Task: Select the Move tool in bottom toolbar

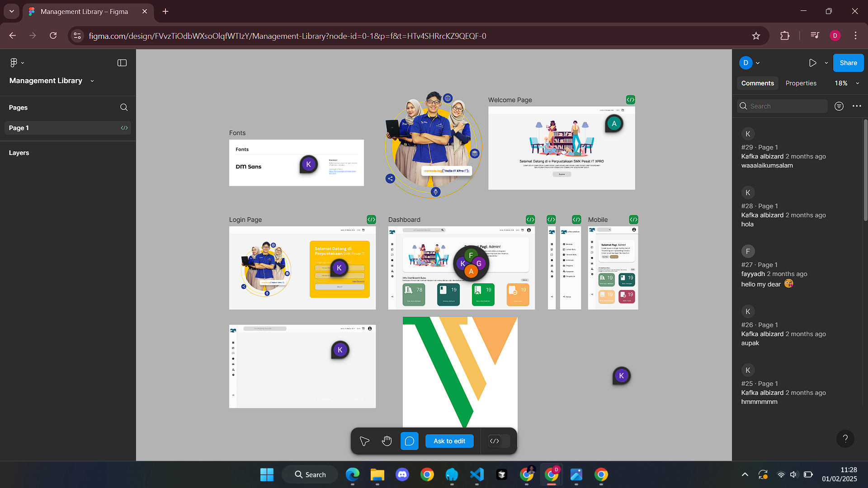Action: click(364, 441)
